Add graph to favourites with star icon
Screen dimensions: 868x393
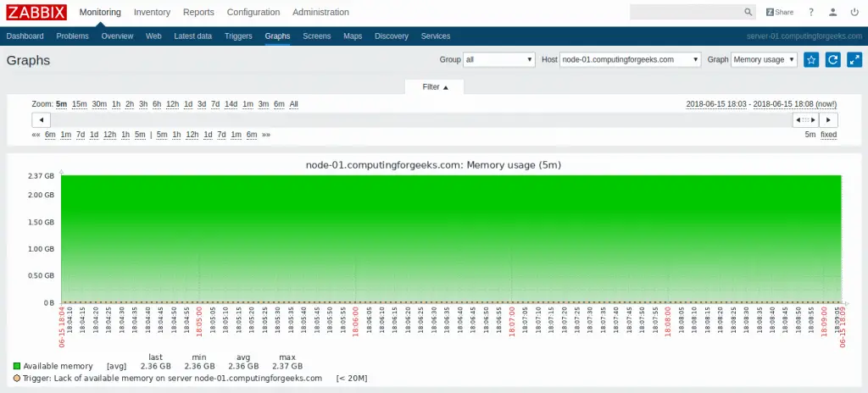point(811,60)
